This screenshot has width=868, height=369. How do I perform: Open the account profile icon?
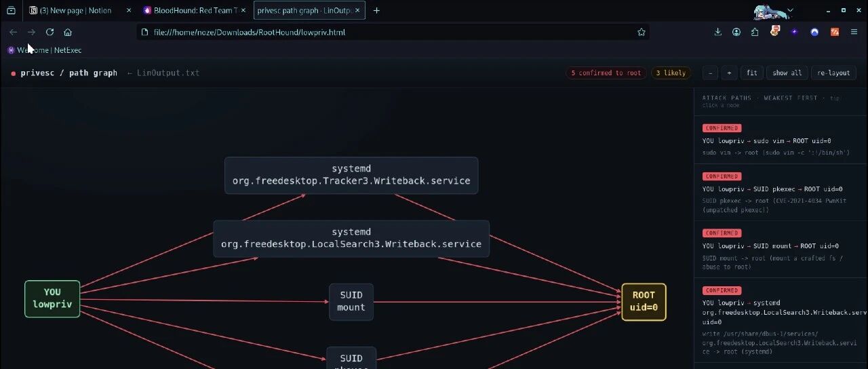point(736,32)
